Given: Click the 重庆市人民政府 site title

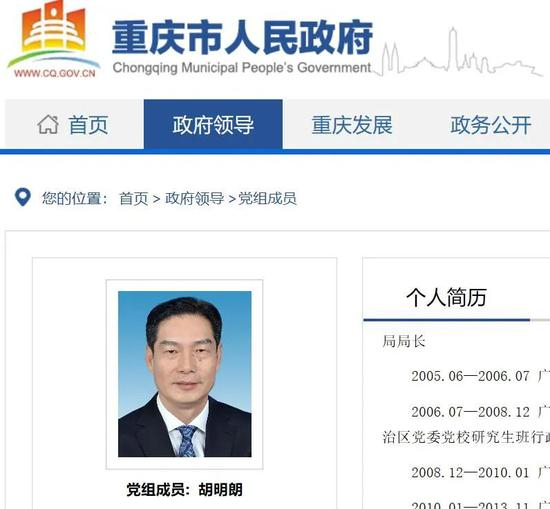Looking at the screenshot, I should coord(242,37).
